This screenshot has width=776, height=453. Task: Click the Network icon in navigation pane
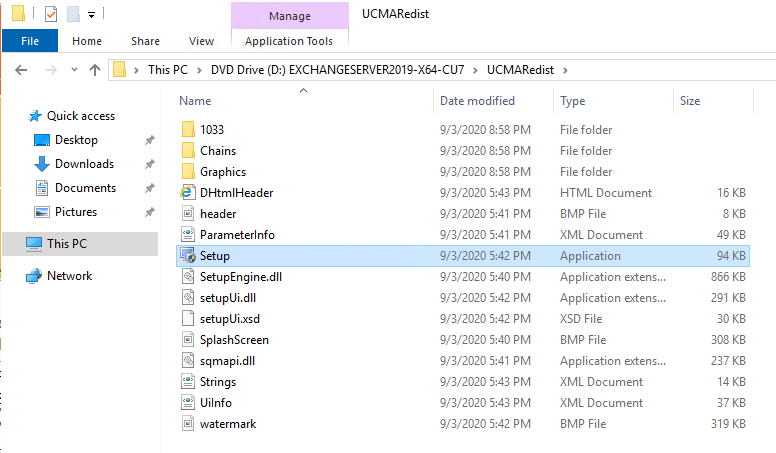34,276
